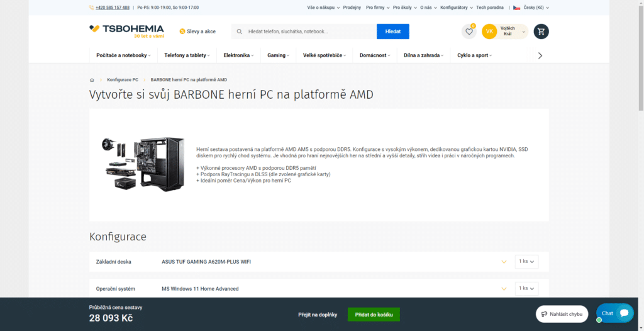Open quantity dropdown for Základní deska
The image size is (644, 331).
(526, 261)
